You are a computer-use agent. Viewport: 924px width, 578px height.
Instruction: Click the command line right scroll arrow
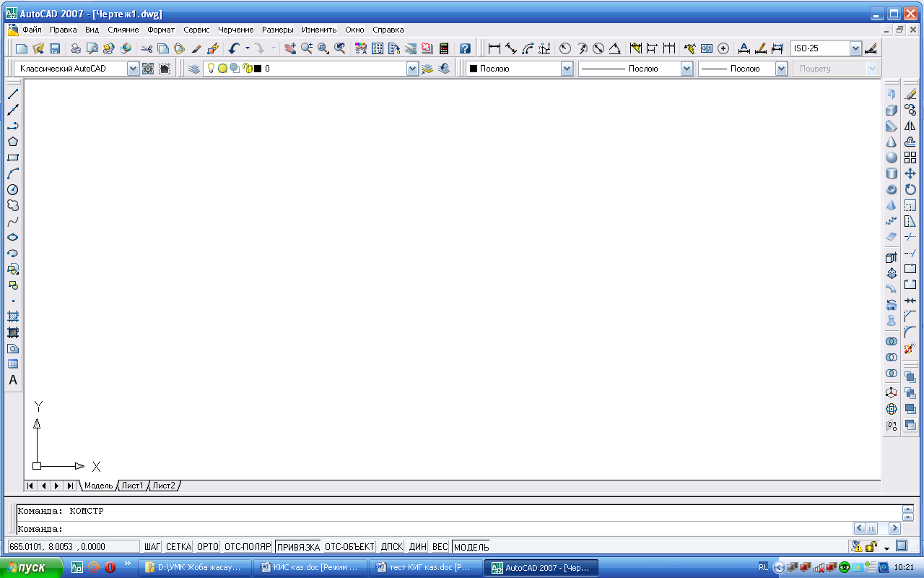(x=894, y=529)
